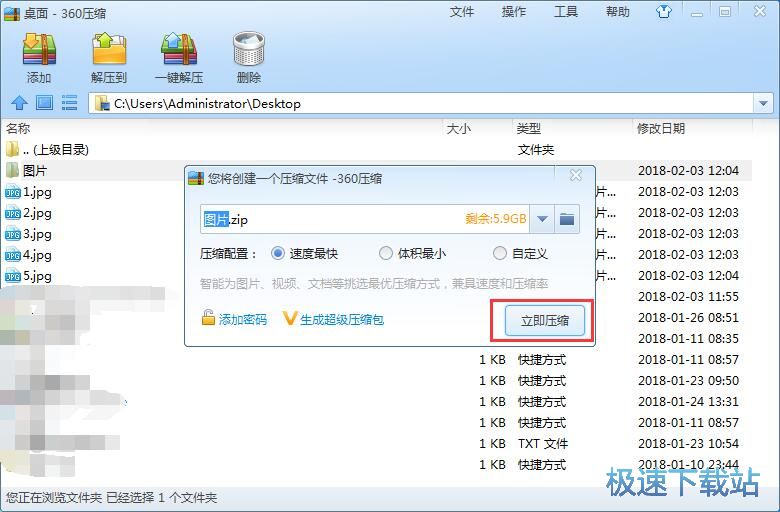The width and height of the screenshot is (780, 512).
Task: Click the 添加 (Add) toolbar icon
Action: [39, 49]
